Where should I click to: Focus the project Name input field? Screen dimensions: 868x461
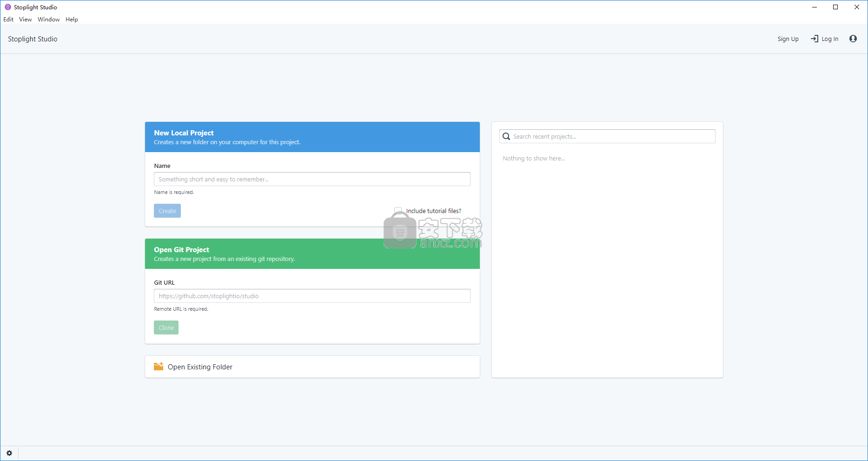312,179
